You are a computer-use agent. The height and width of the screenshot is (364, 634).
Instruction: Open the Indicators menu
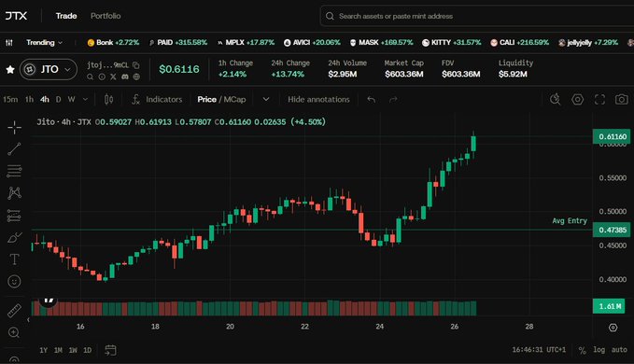pos(157,99)
